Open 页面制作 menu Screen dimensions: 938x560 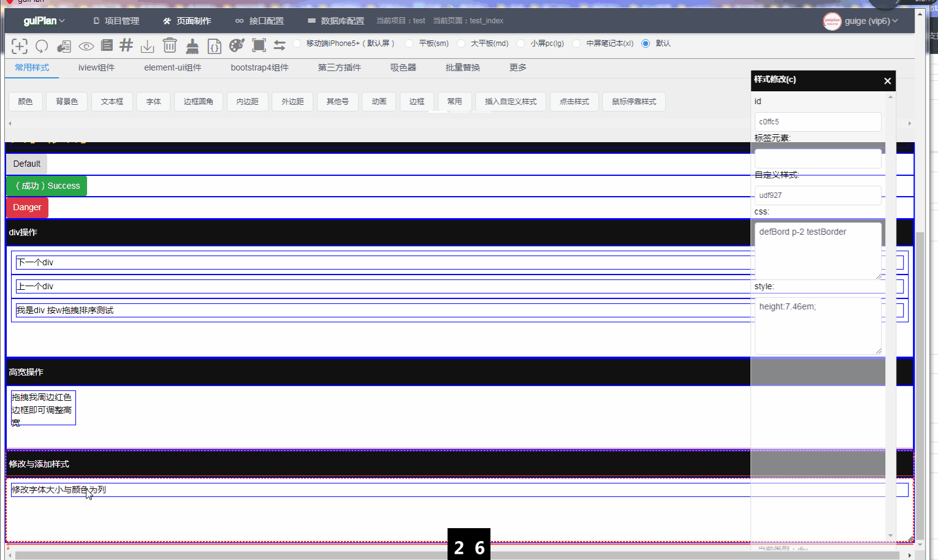pyautogui.click(x=187, y=21)
